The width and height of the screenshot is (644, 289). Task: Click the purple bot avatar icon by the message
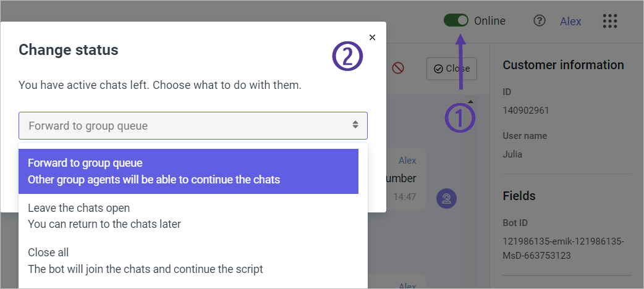446,198
